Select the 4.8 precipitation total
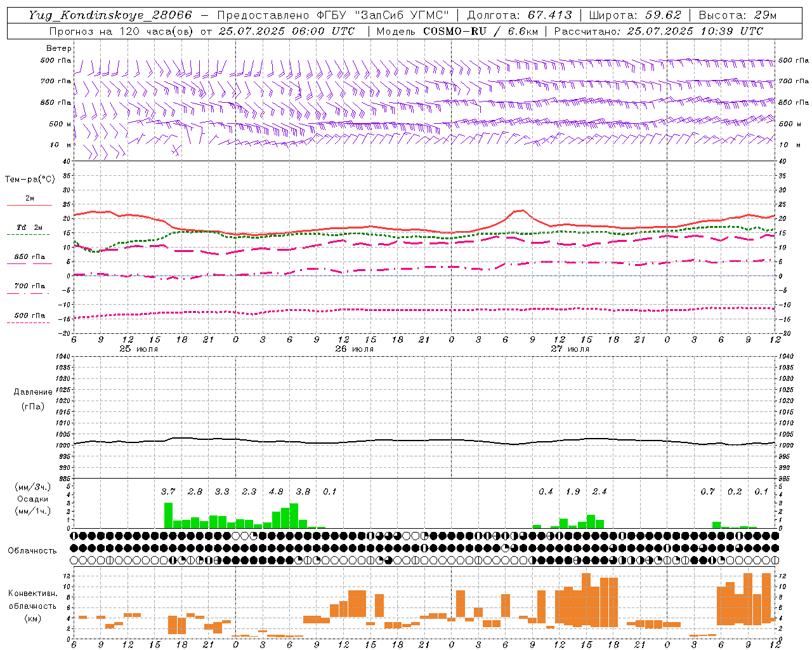Viewport: 812px width, 650px height. coord(276,491)
